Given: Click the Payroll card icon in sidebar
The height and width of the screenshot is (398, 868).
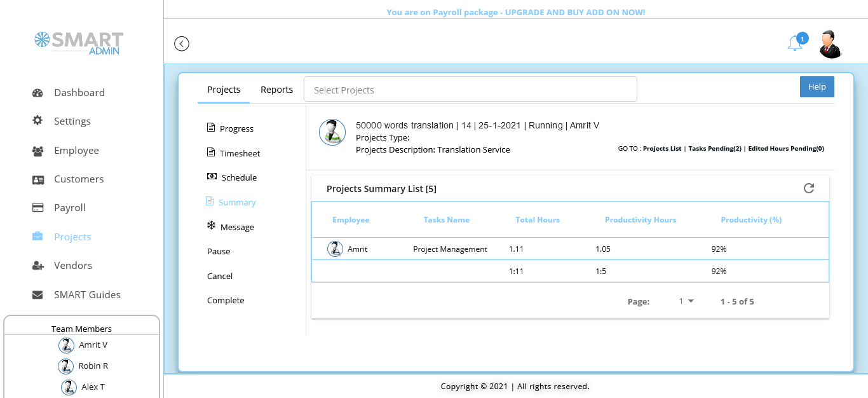Looking at the screenshot, I should pos(37,208).
